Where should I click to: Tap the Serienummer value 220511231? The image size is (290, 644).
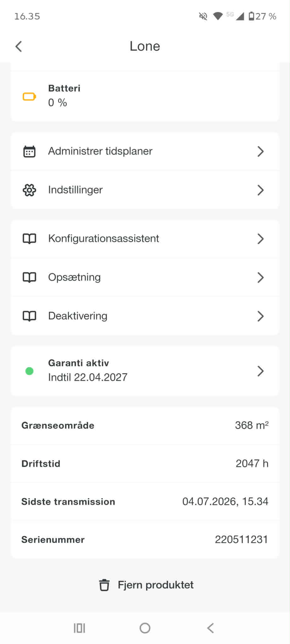241,540
